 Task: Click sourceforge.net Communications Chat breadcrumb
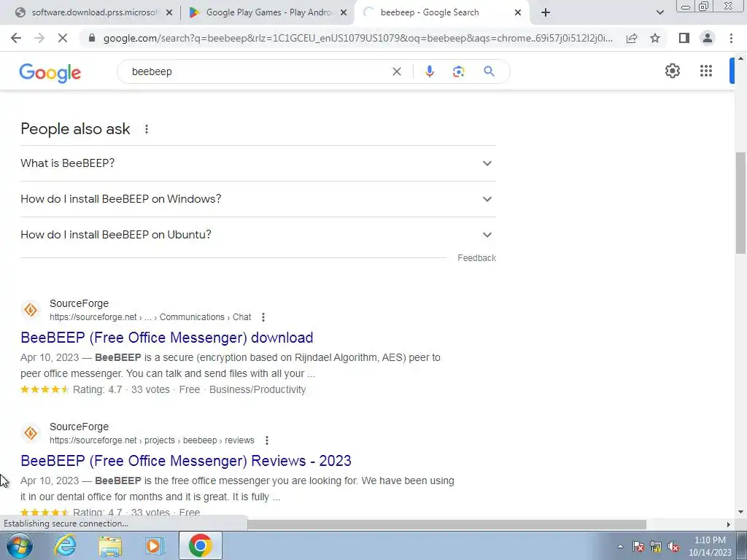(x=150, y=317)
